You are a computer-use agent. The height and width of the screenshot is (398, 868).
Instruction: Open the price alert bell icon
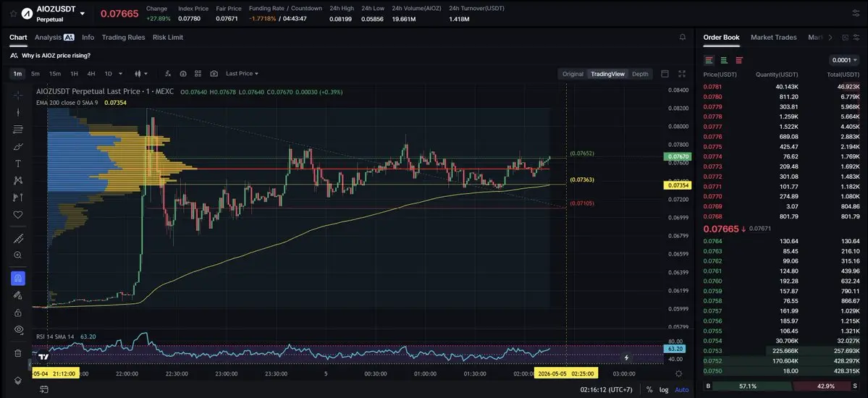pyautogui.click(x=682, y=37)
